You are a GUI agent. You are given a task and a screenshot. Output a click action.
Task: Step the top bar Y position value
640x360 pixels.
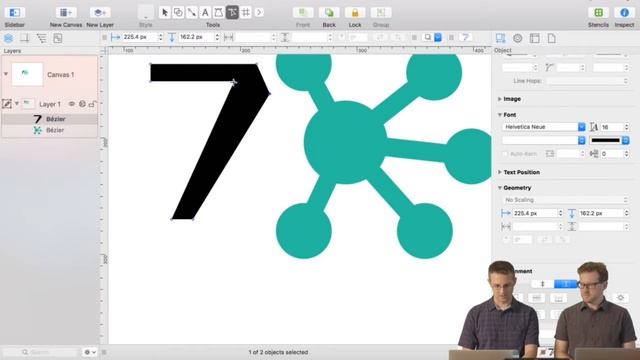(217, 37)
